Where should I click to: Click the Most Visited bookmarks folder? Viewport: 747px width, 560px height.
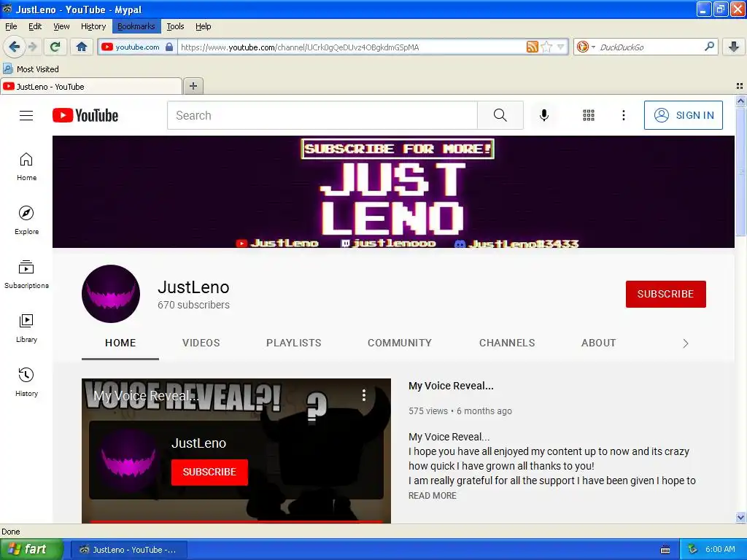coord(31,69)
